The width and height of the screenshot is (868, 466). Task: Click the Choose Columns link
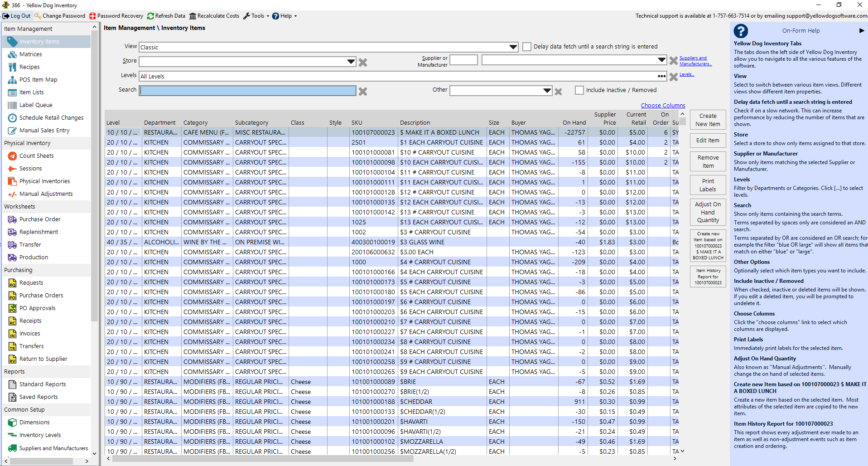point(663,106)
